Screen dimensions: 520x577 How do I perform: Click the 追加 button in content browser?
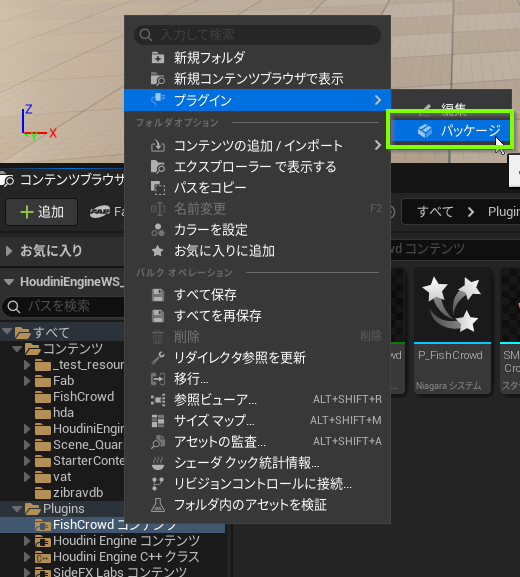point(42,212)
